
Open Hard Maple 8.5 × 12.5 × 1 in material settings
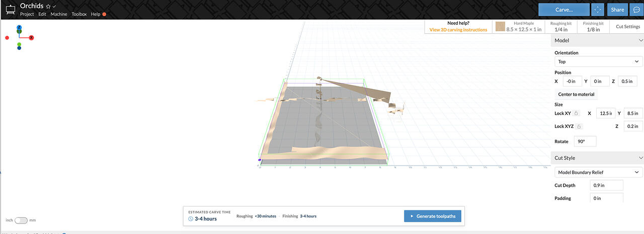pos(519,27)
